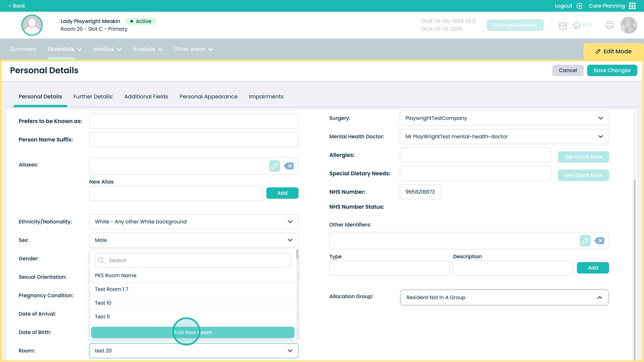Click the edit pencil icon in Aliases field
The height and width of the screenshot is (362, 644).
[275, 166]
